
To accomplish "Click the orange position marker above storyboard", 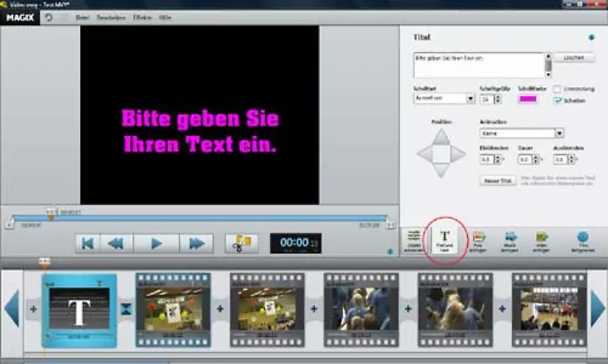I will (44, 263).
